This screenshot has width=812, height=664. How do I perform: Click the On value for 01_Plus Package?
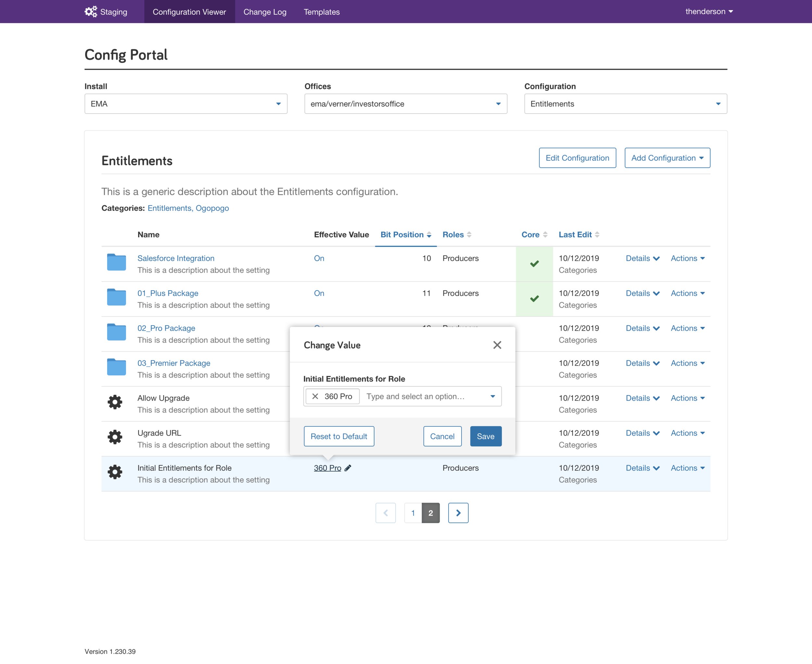319,294
